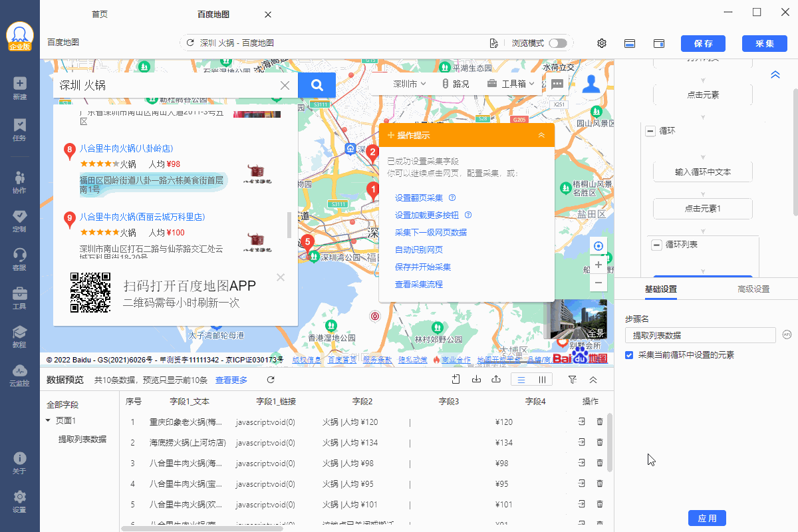Toggle the 浏览模式 switch

pos(558,43)
